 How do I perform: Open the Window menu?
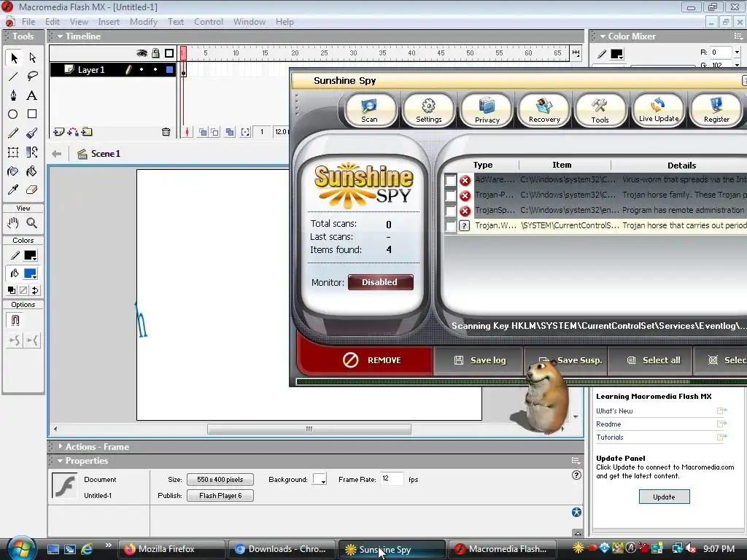click(x=249, y=22)
